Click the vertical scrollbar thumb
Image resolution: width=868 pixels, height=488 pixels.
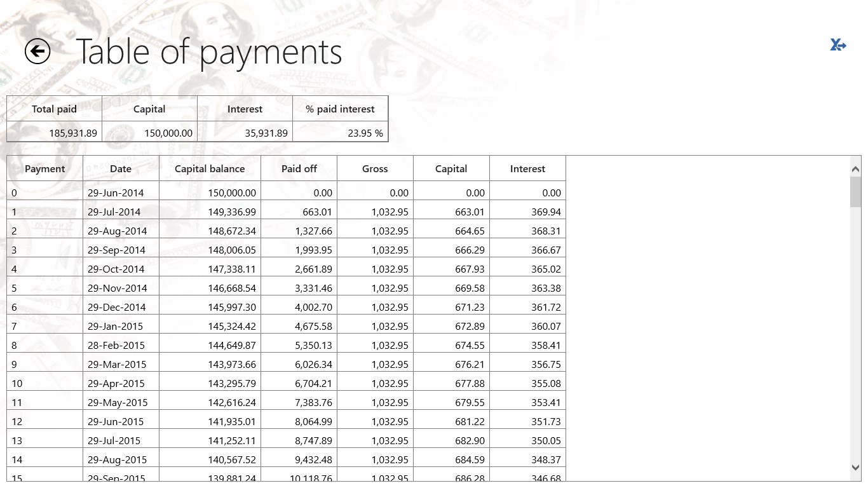855,192
